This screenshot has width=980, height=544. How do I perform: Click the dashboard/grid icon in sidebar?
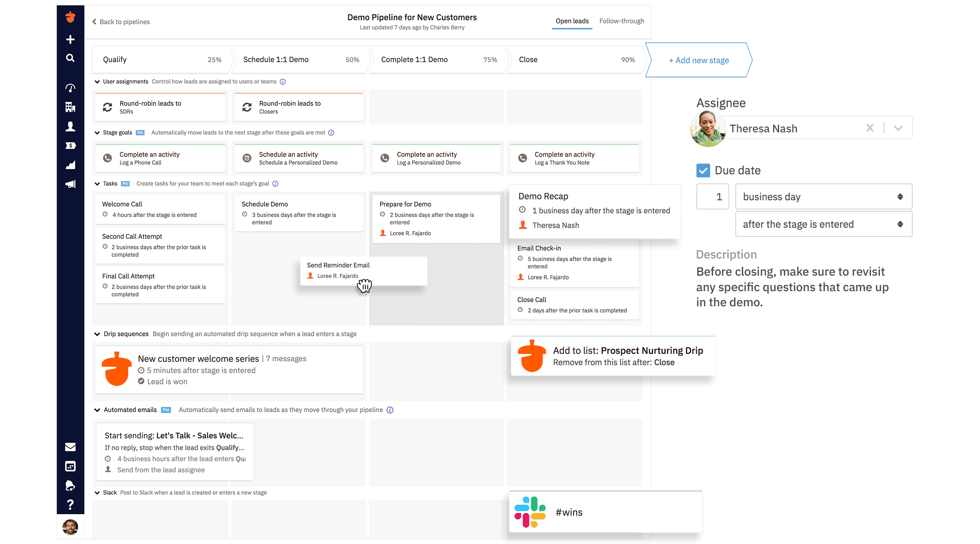[70, 467]
